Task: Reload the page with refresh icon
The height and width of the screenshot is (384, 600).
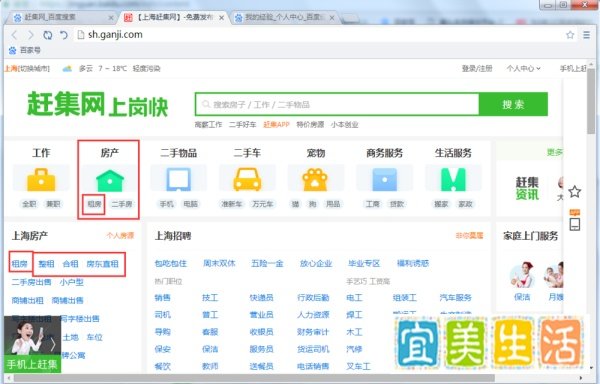Action: pyautogui.click(x=47, y=35)
